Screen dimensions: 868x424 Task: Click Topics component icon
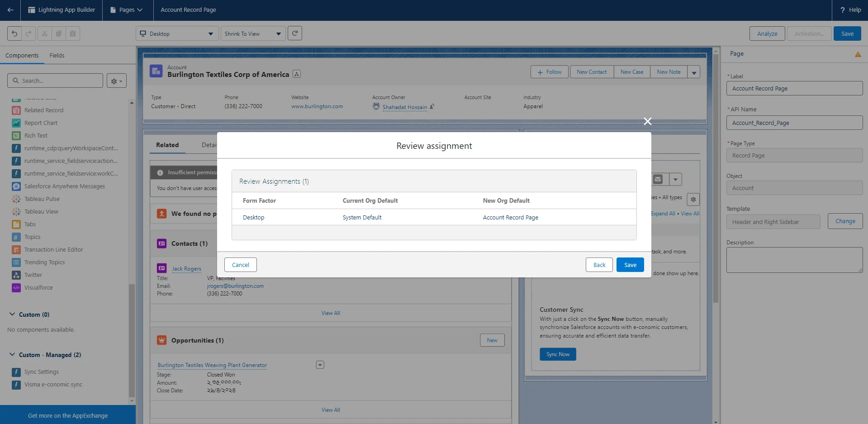tap(16, 237)
